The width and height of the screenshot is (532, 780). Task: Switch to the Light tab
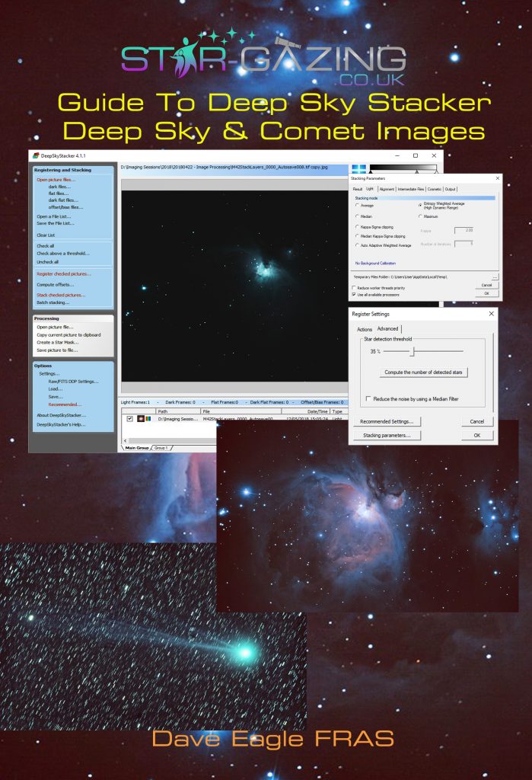point(370,189)
